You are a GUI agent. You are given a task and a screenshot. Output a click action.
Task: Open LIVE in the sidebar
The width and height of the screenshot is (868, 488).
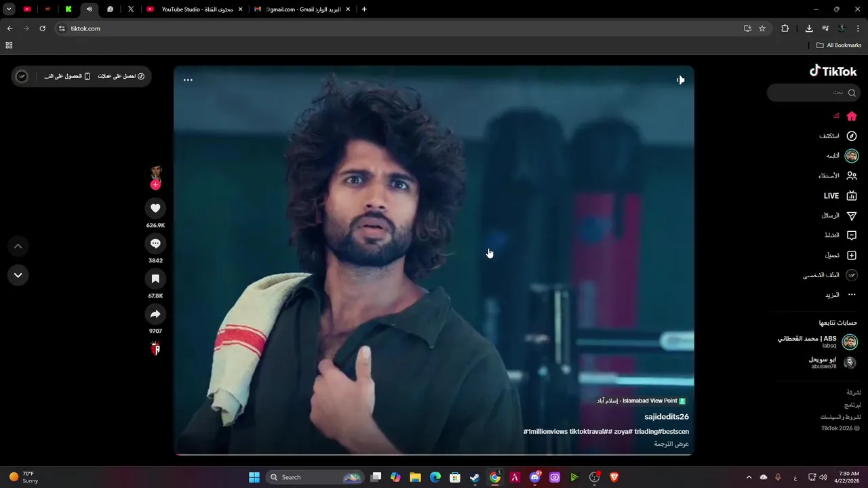[x=840, y=196]
